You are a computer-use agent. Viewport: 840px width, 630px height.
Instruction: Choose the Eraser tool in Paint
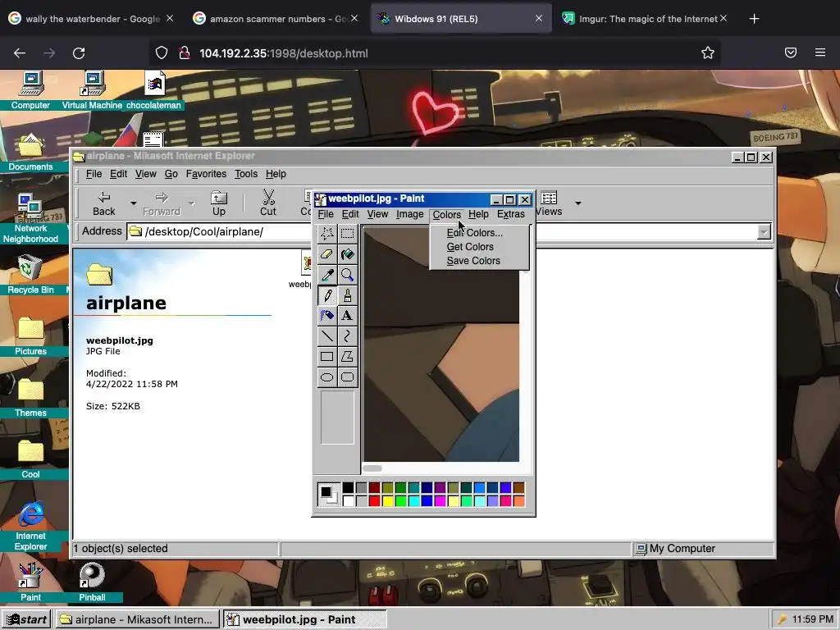326,254
